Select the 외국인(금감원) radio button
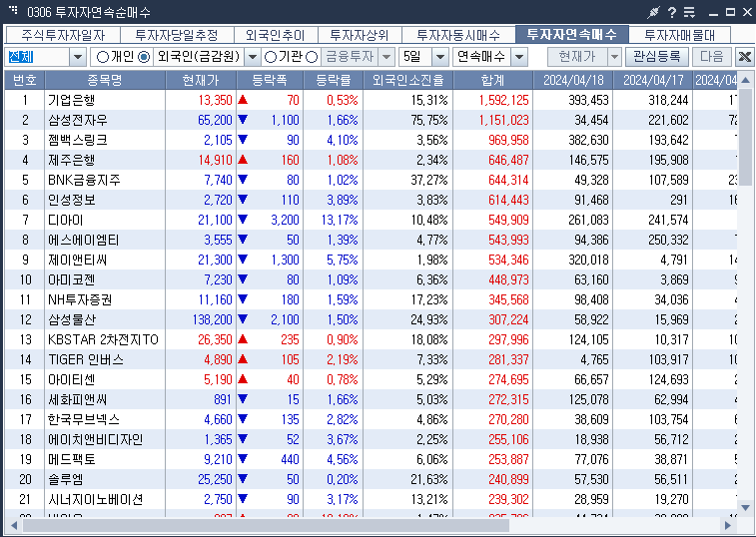Viewport: 756px width, 537px height. (144, 57)
